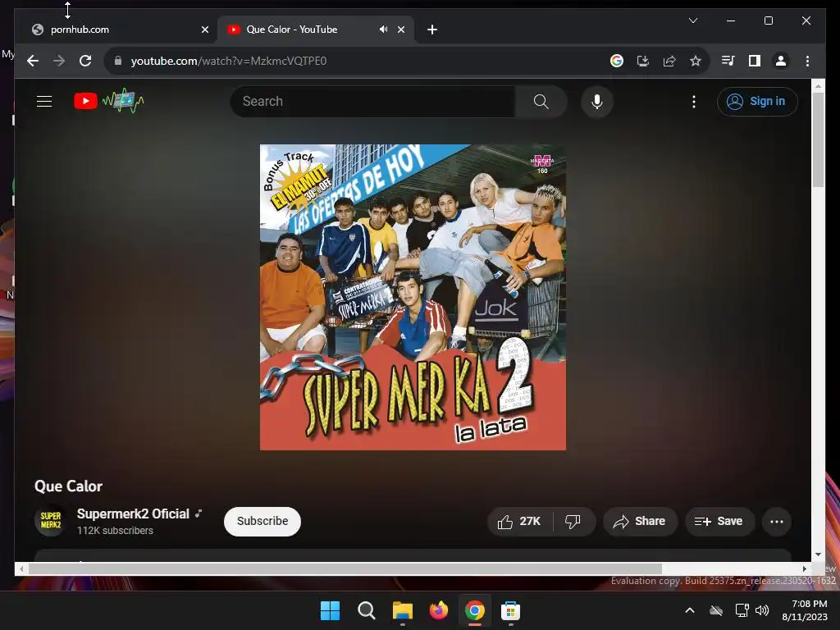
Task: Open the clock showing 7:08 PM
Action: 805,610
